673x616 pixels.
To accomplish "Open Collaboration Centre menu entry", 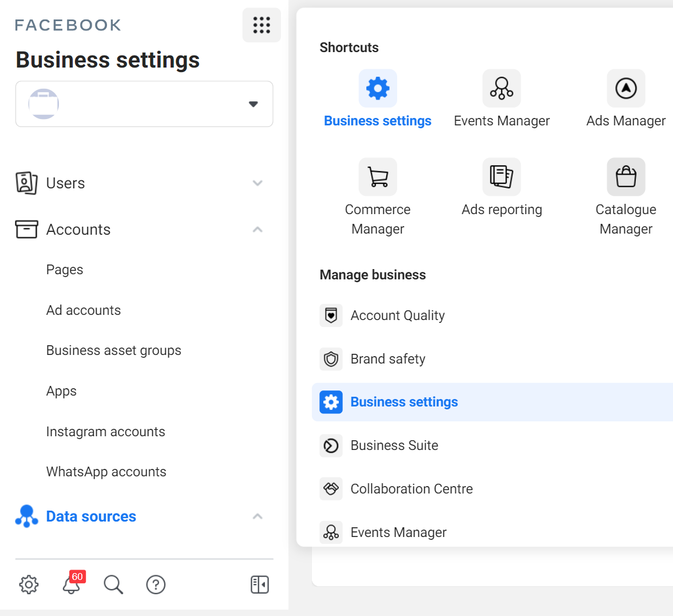I will click(411, 489).
